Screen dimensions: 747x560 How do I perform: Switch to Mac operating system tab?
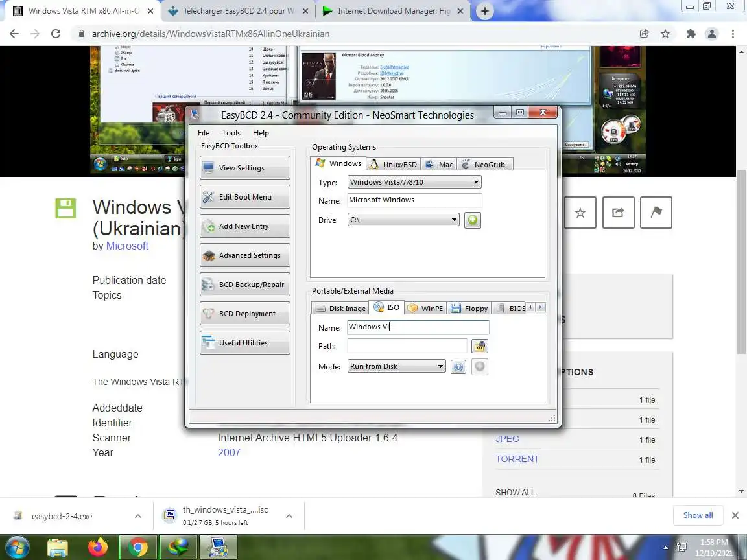439,164
